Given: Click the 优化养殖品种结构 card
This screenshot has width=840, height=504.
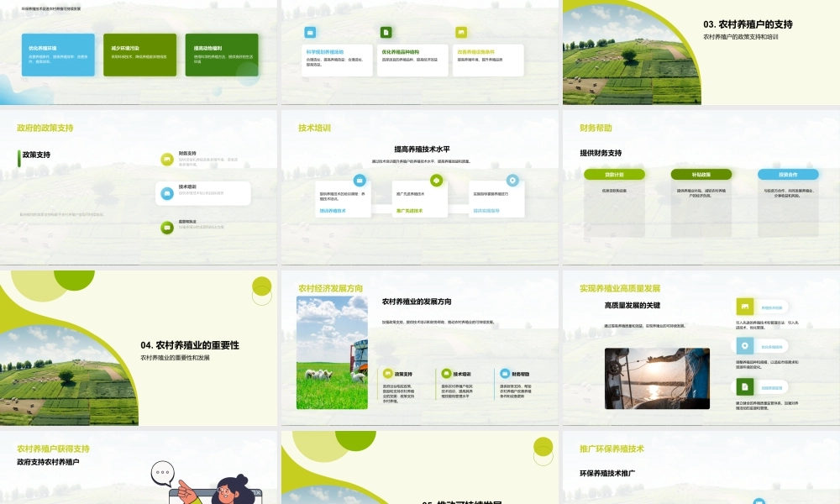Looking at the screenshot, I should (x=412, y=60).
